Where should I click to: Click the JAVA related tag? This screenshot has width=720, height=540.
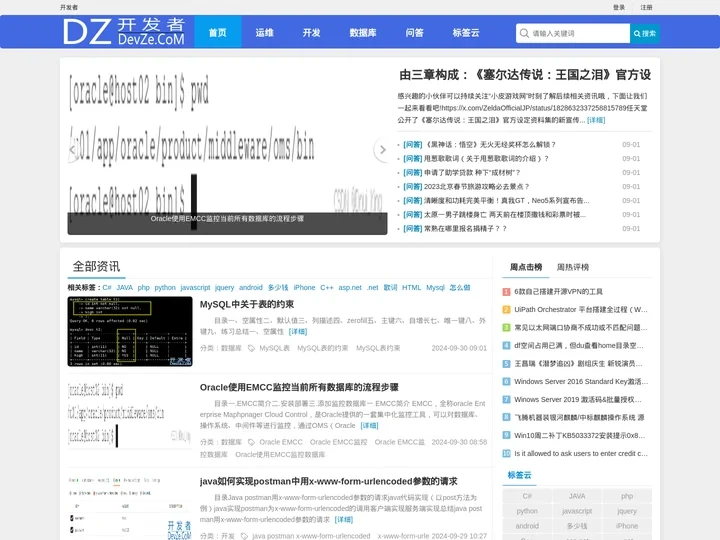[124, 288]
